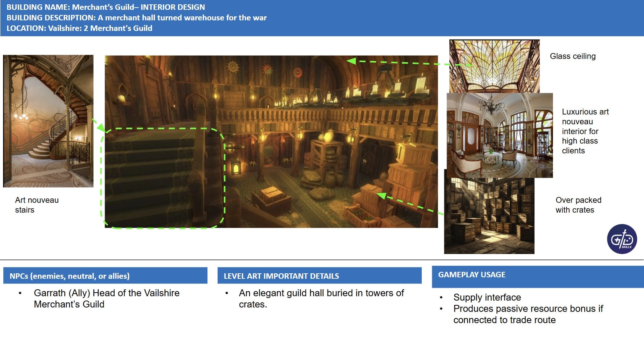The width and height of the screenshot is (644, 342).
Task: Select the 'Art nouveau stairs' caption
Action: click(x=36, y=205)
